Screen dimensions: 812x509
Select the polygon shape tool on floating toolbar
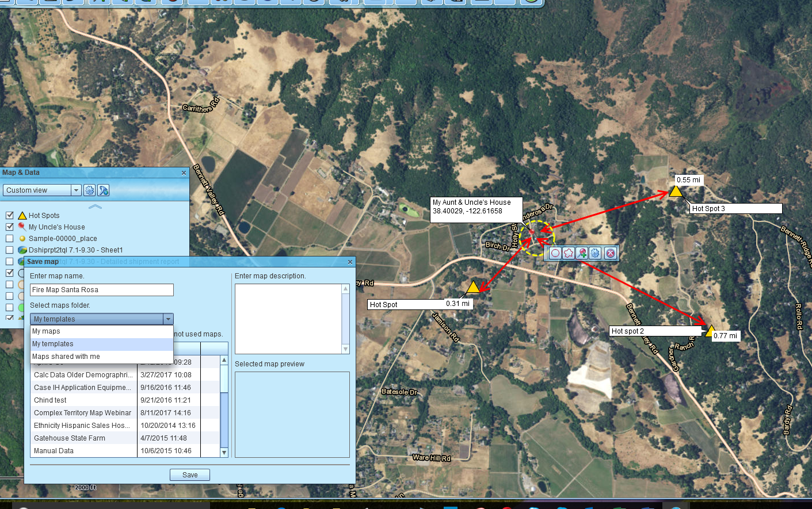point(569,253)
